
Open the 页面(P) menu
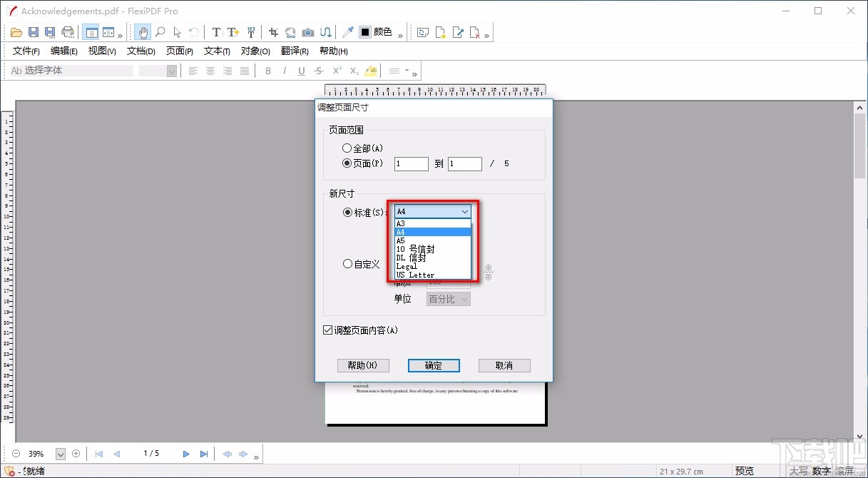point(178,51)
